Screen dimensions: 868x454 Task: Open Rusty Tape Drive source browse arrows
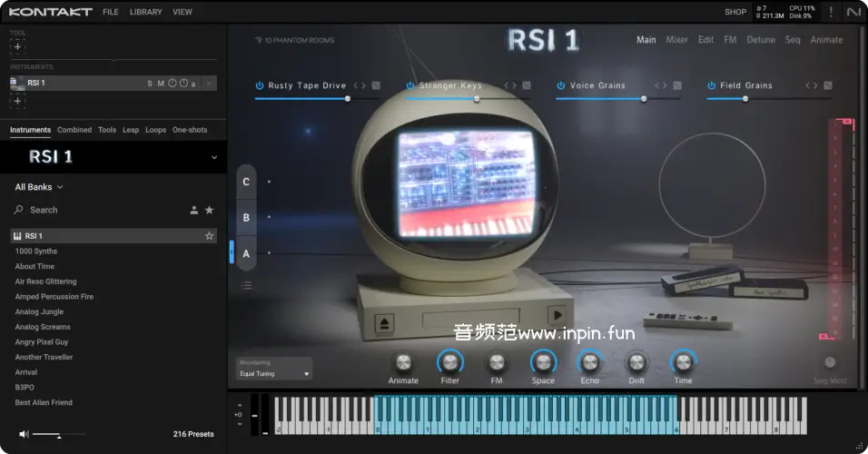(360, 85)
